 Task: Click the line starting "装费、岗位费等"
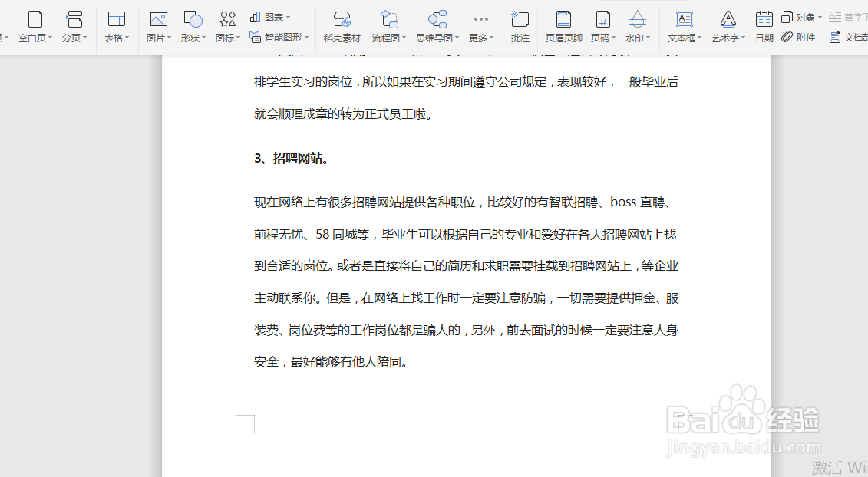tap(466, 331)
